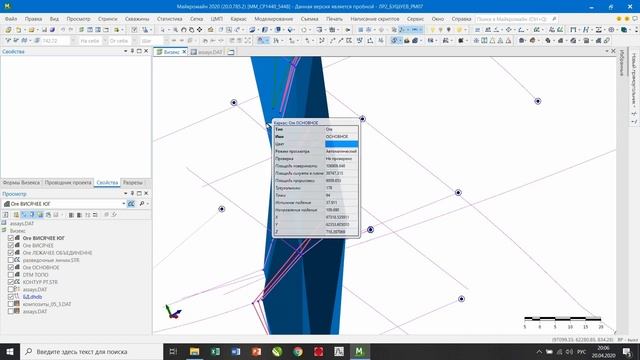
Task: Click the expand-to-full-extent arrows icon
Action: pos(248,40)
